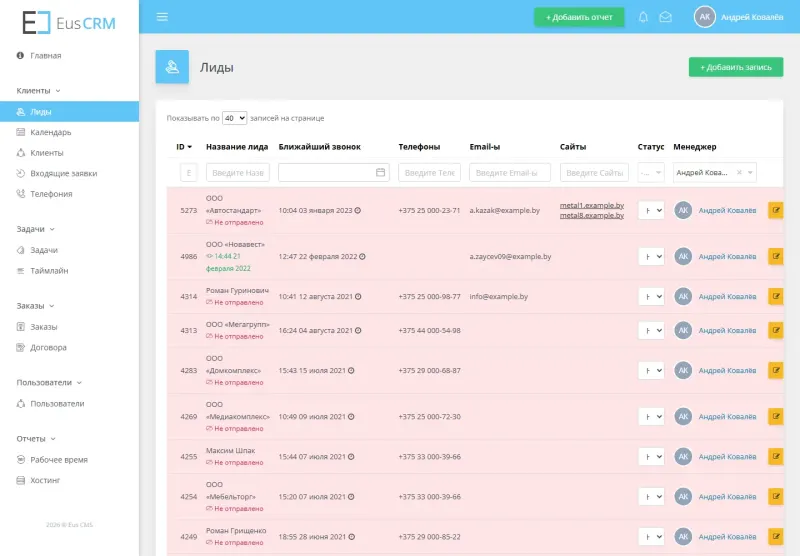Click clock icon next to 10:04 03 января 2023
Image resolution: width=800 pixels, height=556 pixels.
click(x=358, y=210)
